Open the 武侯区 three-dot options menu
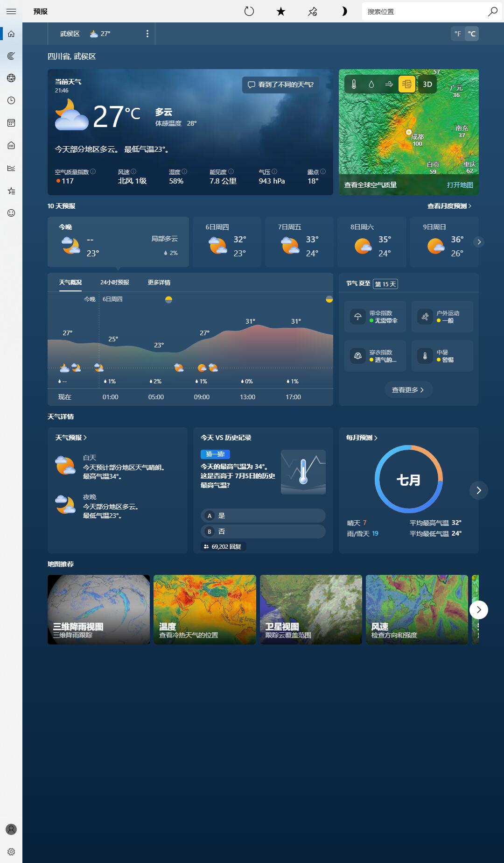 click(147, 34)
